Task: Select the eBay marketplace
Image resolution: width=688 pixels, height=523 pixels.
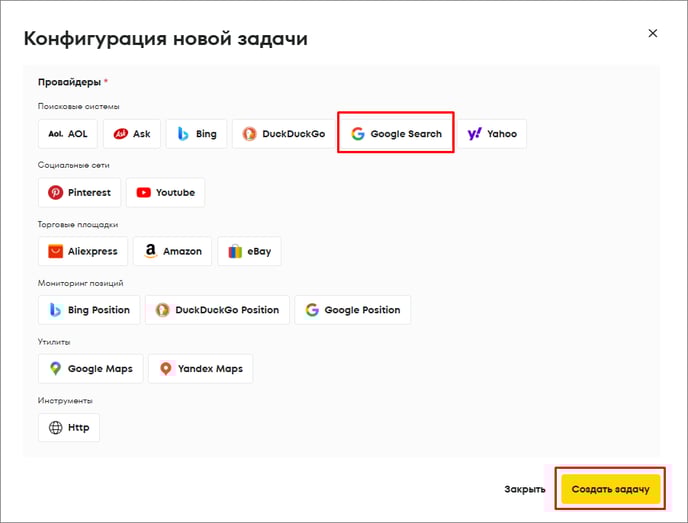Action: click(x=249, y=251)
